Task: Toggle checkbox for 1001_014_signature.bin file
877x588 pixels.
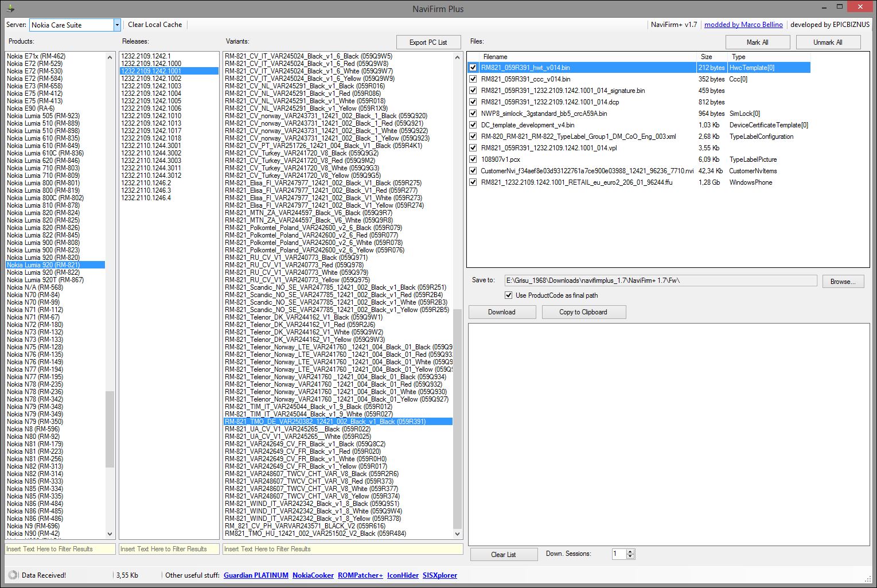Action: tap(473, 91)
